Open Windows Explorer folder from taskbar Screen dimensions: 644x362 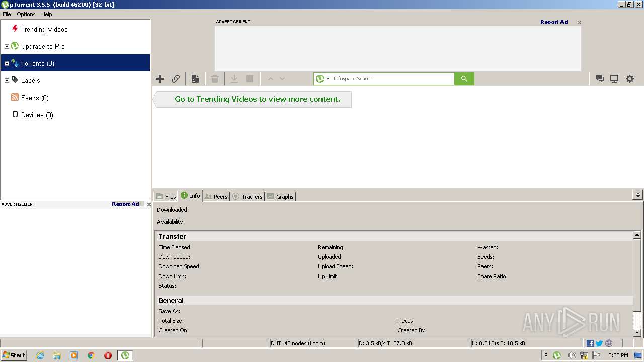click(x=57, y=355)
